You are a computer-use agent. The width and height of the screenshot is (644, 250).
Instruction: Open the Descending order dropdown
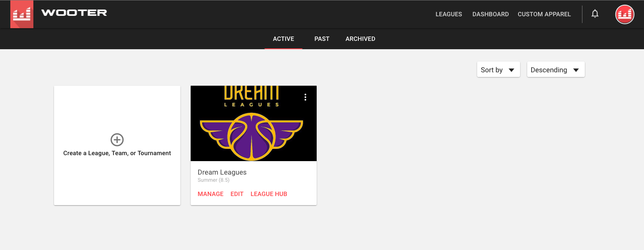(555, 69)
